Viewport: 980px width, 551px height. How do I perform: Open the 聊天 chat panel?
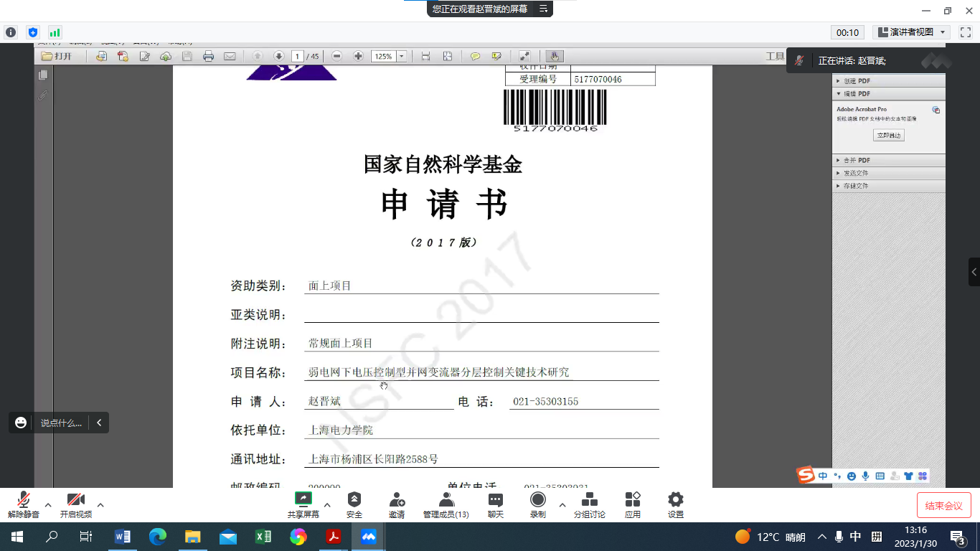tap(495, 505)
